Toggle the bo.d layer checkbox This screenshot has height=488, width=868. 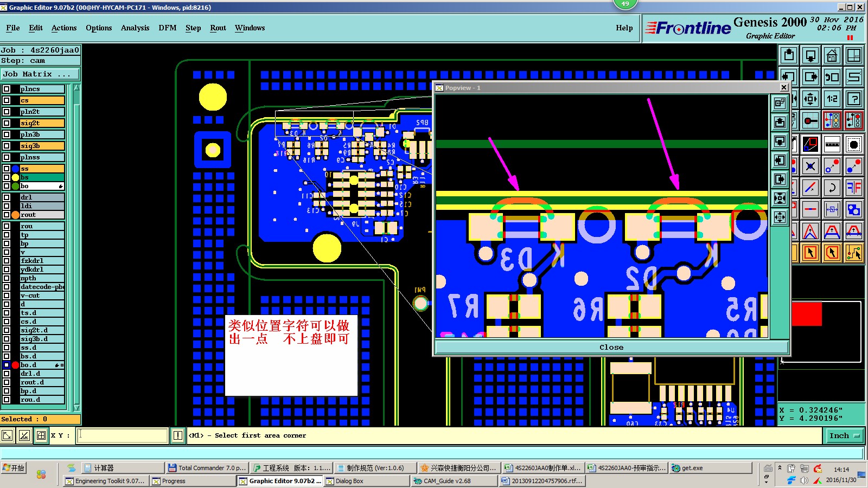pyautogui.click(x=7, y=365)
